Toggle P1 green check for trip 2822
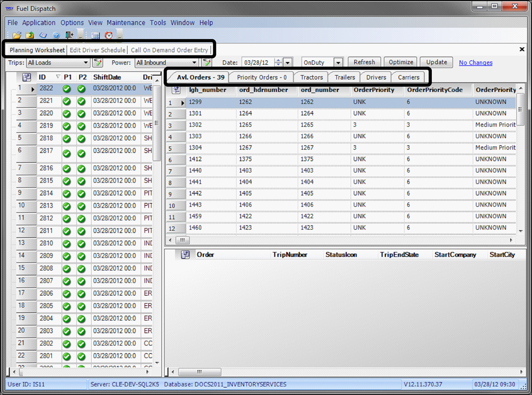The height and width of the screenshot is (395, 532). pyautogui.click(x=67, y=89)
